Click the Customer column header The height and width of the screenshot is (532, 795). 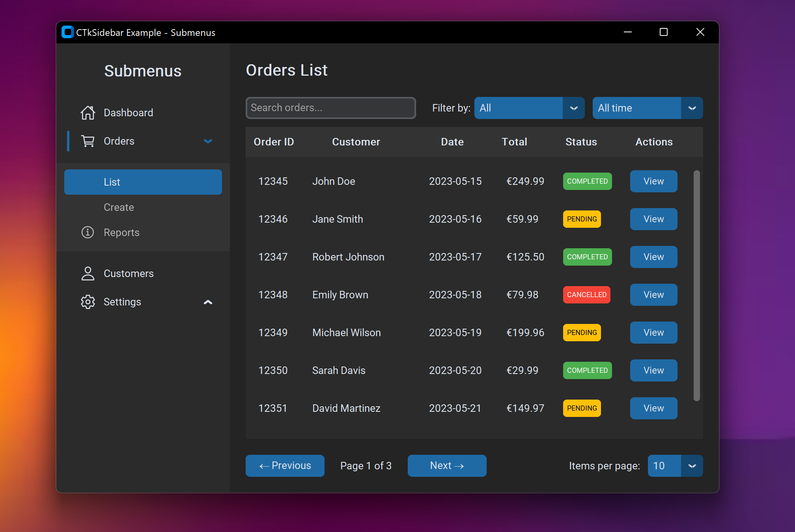[356, 142]
